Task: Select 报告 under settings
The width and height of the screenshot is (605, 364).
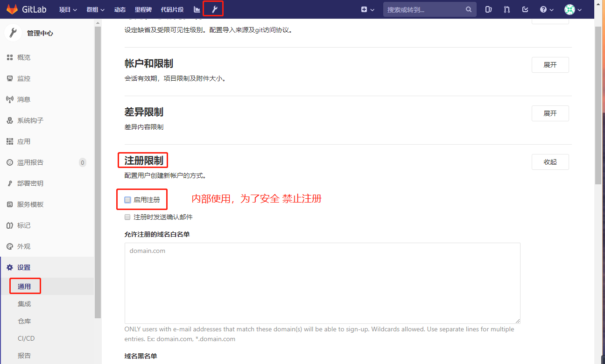Action: 24,356
